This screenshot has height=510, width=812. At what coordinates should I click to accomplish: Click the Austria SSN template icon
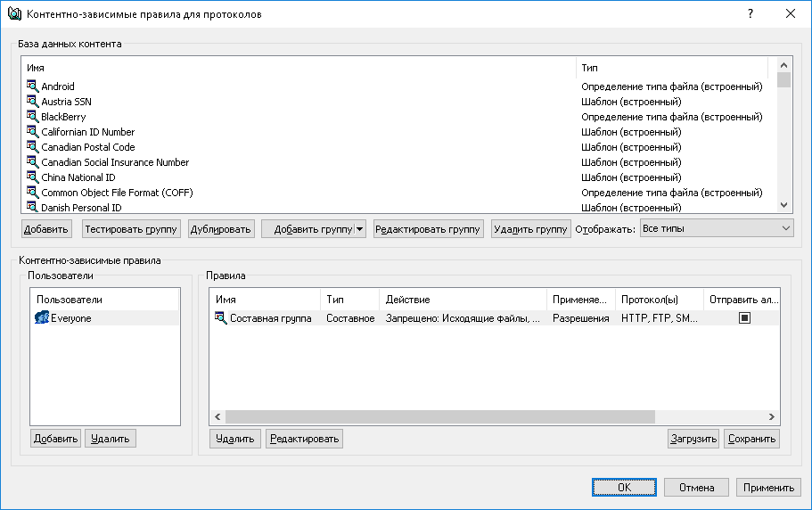(33, 102)
